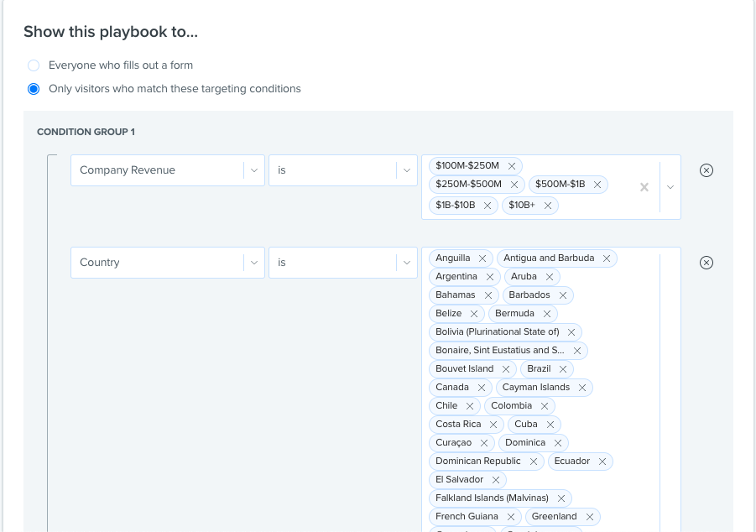Remove the Chile country tag
This screenshot has height=532, width=756.
(470, 406)
